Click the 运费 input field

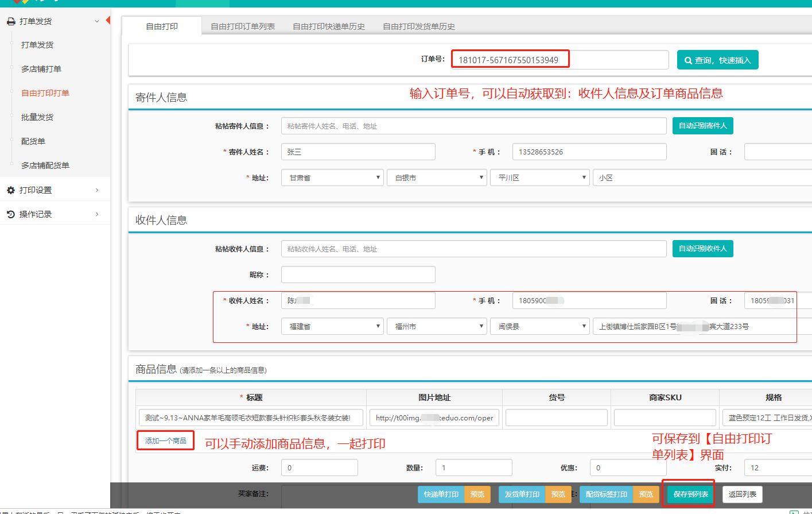tap(320, 467)
